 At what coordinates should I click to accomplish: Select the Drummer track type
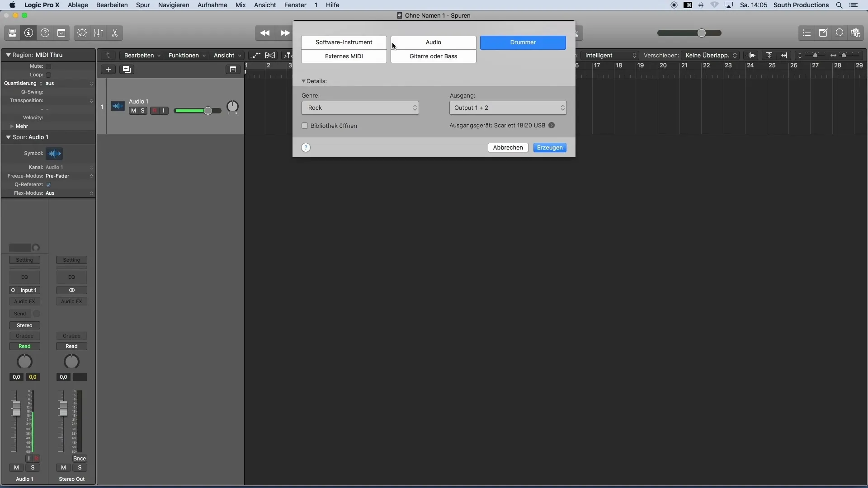523,42
